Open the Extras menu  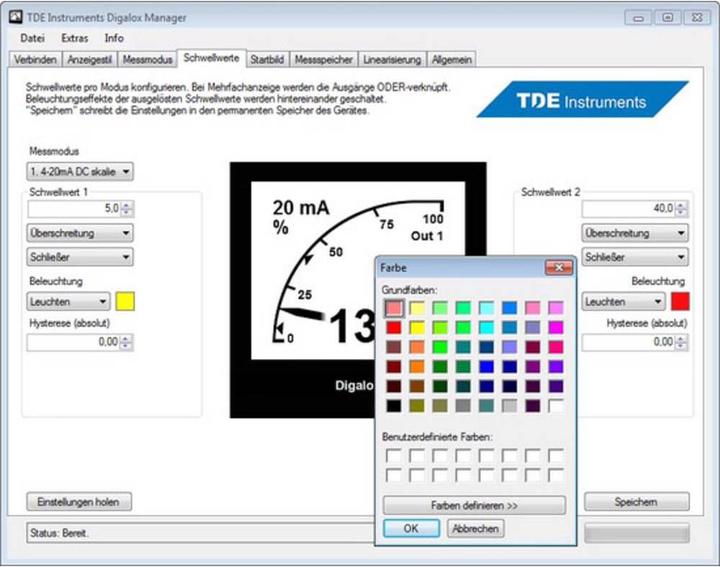[75, 38]
